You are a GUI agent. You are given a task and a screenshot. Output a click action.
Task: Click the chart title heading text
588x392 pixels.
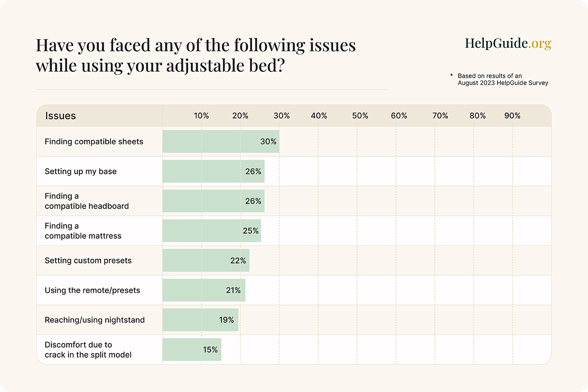[196, 55]
